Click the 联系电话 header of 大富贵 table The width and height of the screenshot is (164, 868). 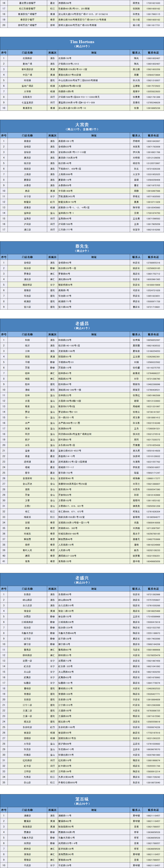click(153, 135)
